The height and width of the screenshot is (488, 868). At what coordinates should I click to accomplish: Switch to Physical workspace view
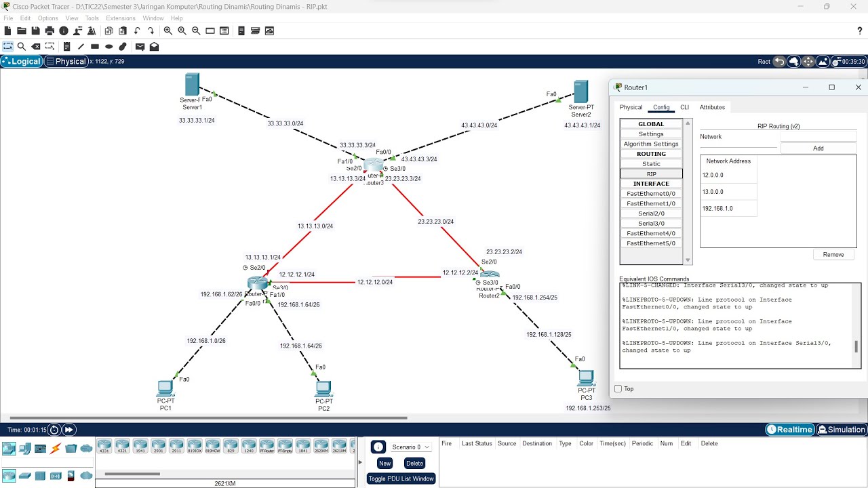[66, 61]
